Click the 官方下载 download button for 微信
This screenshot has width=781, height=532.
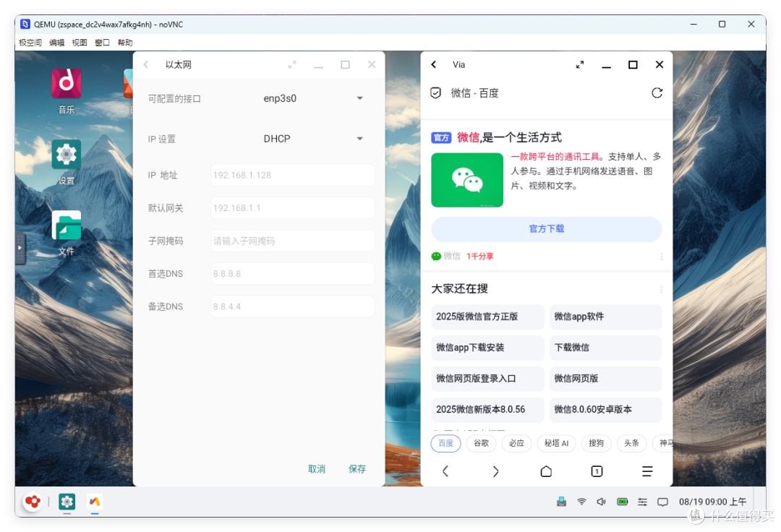[x=546, y=228]
